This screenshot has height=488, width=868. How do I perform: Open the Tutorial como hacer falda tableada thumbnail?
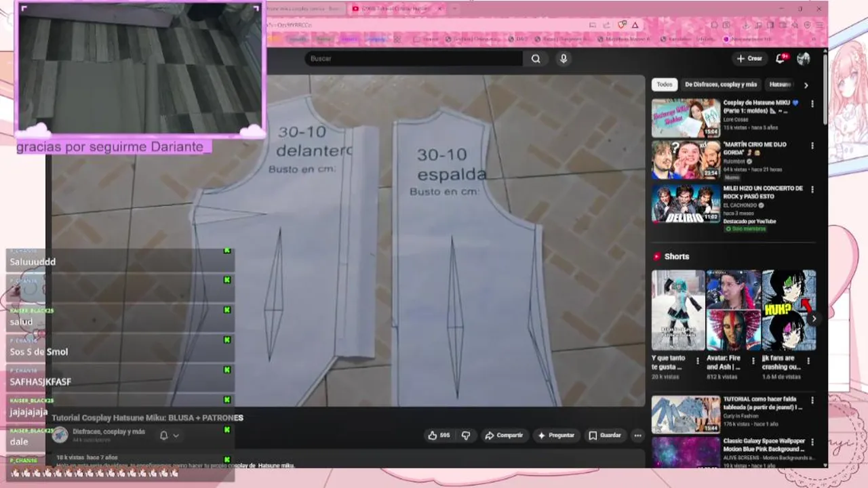[686, 414]
